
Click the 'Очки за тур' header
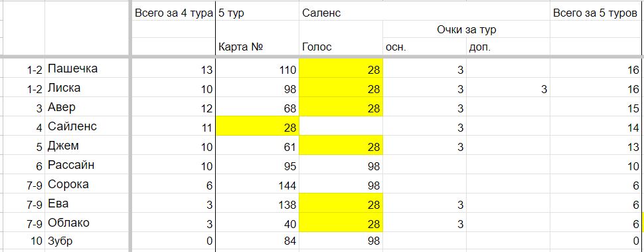pyautogui.click(x=466, y=30)
